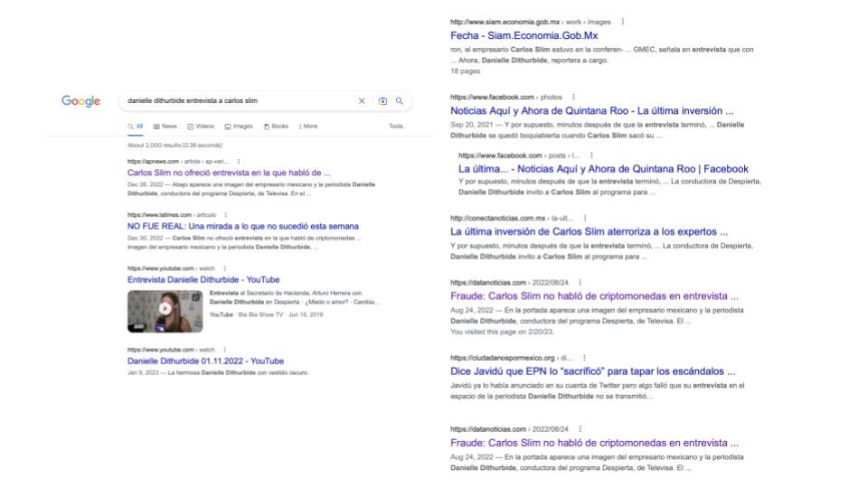868x488 pixels.
Task: Switch to the News tab
Action: 165,127
